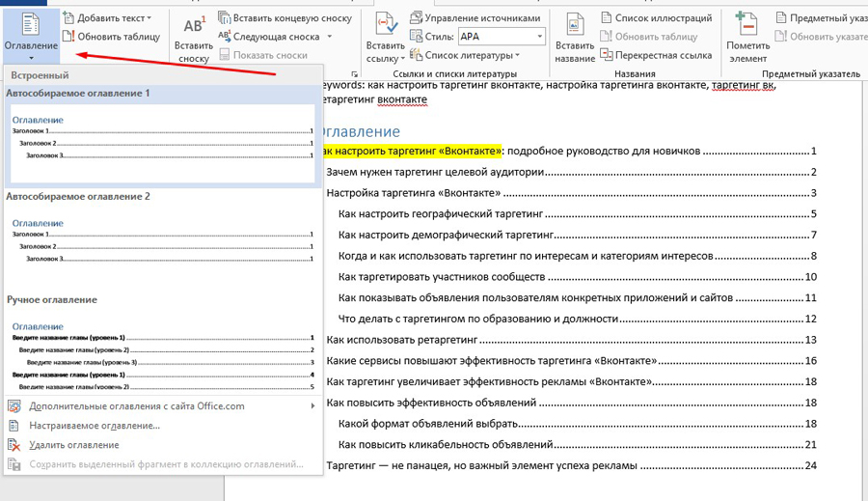
Task: Open TOC entry Какой формат объявлений выбрать
Action: pyautogui.click(x=578, y=424)
